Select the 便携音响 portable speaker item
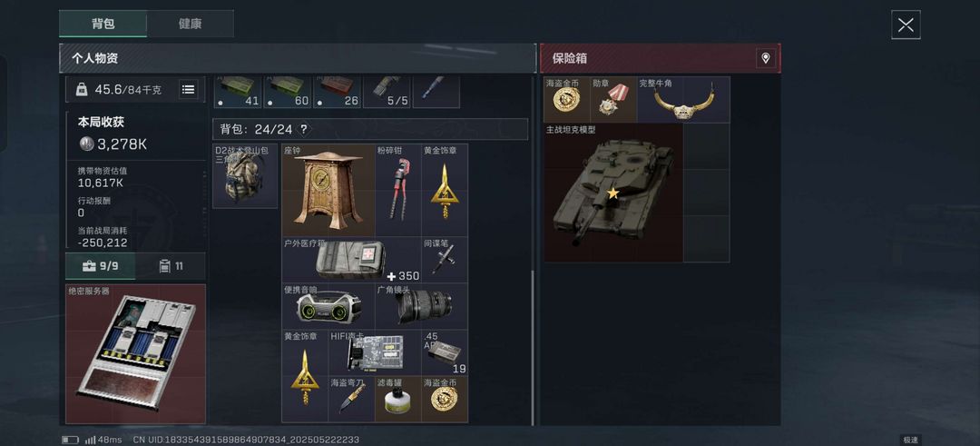The height and width of the screenshot is (446, 980). click(x=328, y=306)
